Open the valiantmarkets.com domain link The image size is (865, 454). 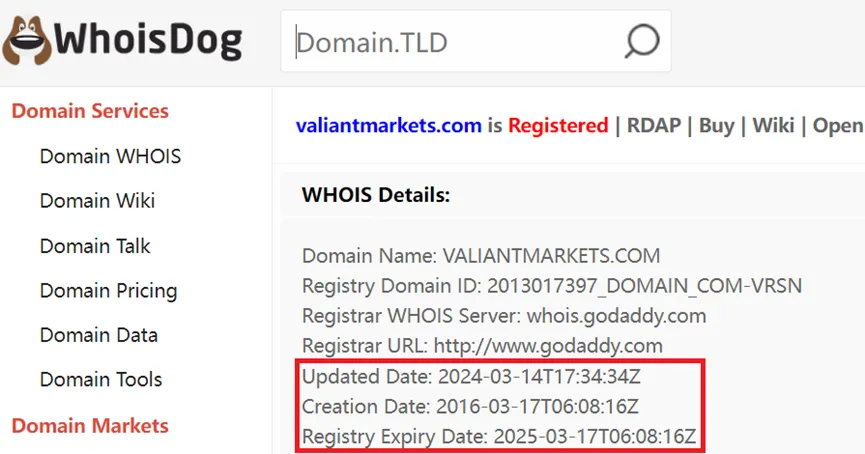pyautogui.click(x=389, y=126)
